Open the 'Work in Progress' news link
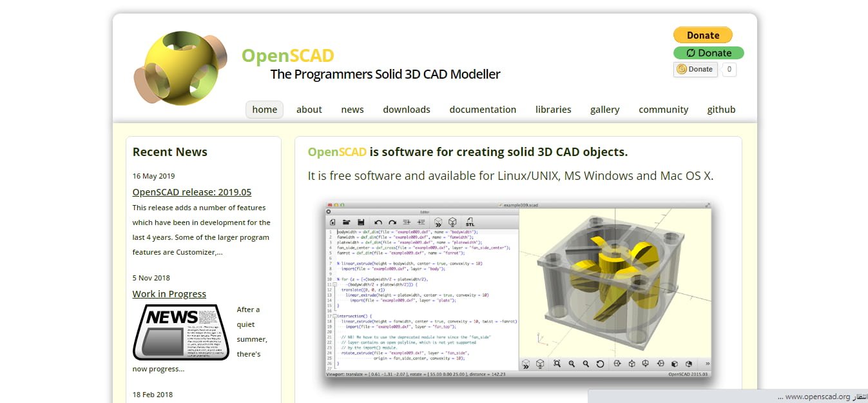The image size is (868, 403). (x=169, y=294)
